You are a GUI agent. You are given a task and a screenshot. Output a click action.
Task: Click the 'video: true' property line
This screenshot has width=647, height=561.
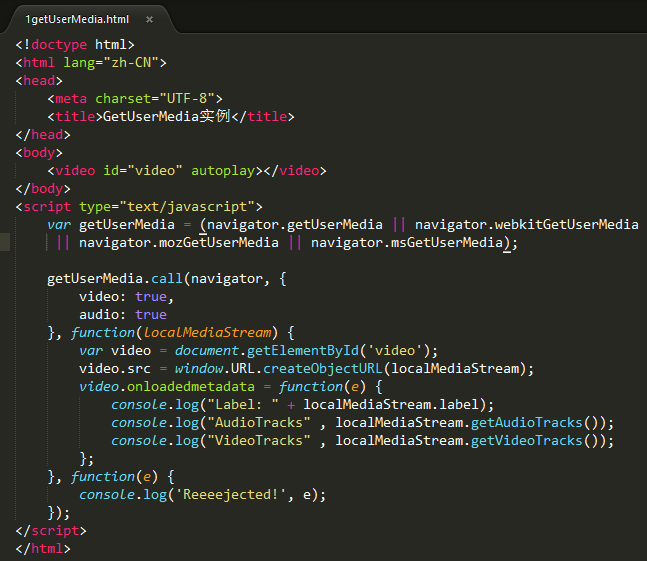(127, 297)
